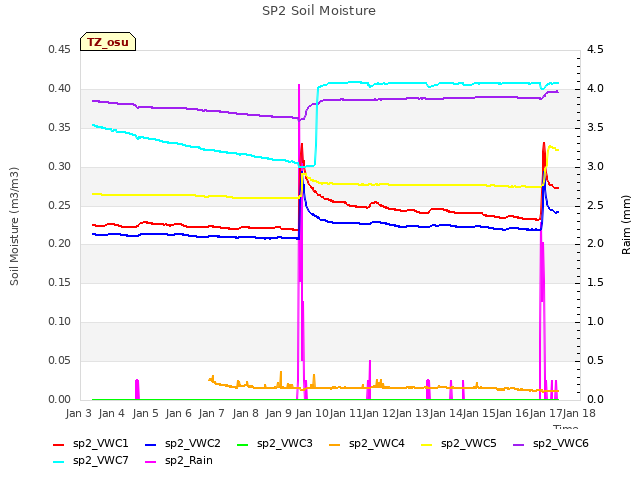The image size is (640, 480).
Task: Click the red sp2_VWC1 legend swatch
Action: click(x=59, y=445)
